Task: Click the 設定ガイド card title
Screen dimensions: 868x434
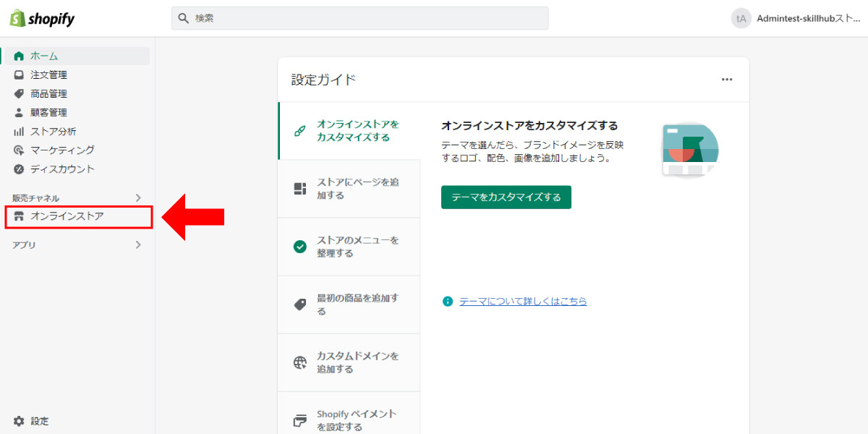Action: click(323, 80)
